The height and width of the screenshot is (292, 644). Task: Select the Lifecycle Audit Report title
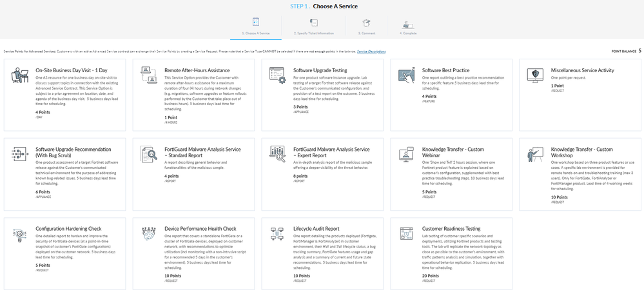click(x=318, y=228)
